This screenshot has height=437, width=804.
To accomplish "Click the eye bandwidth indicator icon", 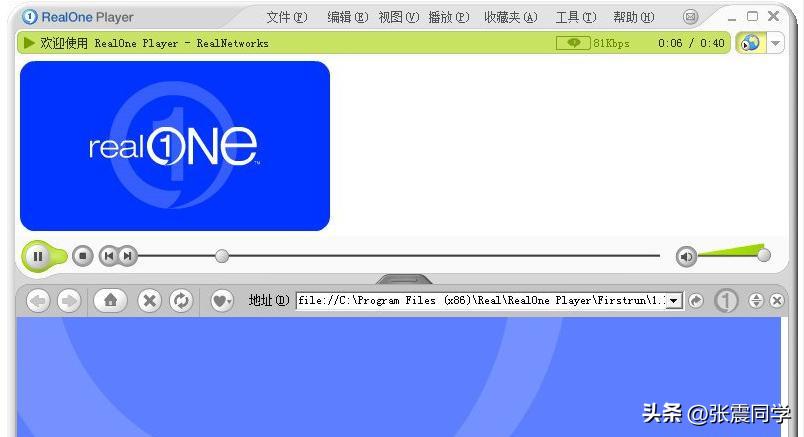I will point(573,43).
